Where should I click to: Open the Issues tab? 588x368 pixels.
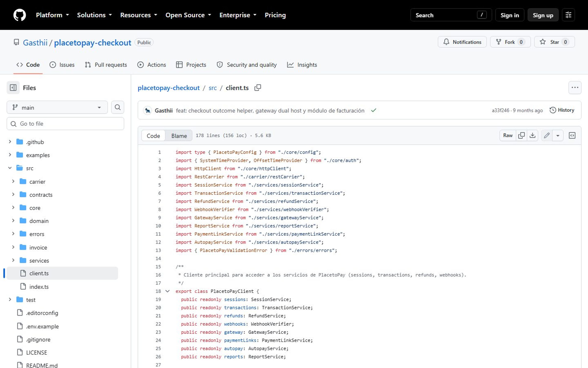pyautogui.click(x=62, y=65)
